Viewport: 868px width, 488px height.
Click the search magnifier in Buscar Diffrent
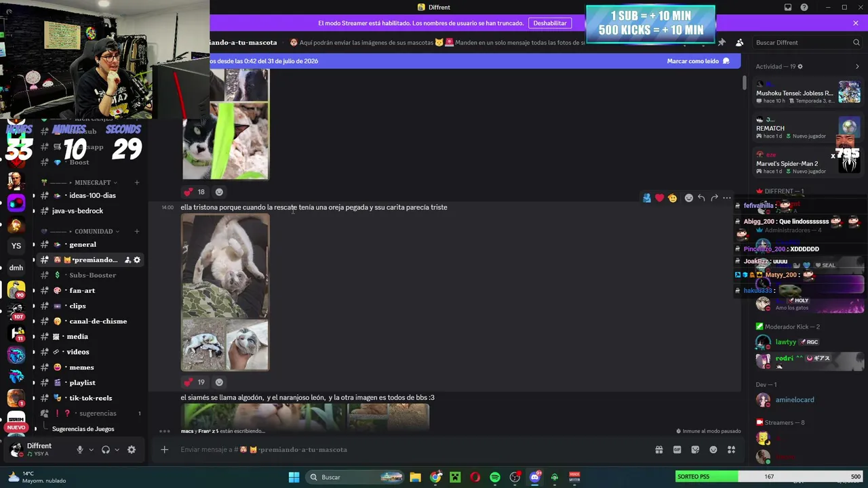[x=856, y=43]
